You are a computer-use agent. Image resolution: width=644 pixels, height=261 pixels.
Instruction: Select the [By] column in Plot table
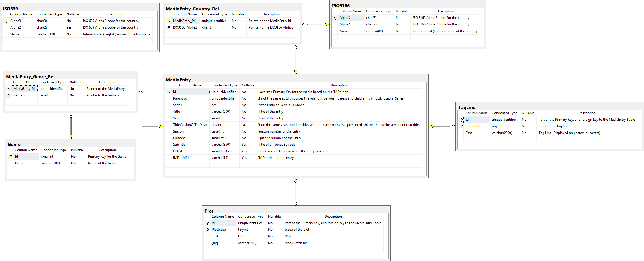(215, 243)
